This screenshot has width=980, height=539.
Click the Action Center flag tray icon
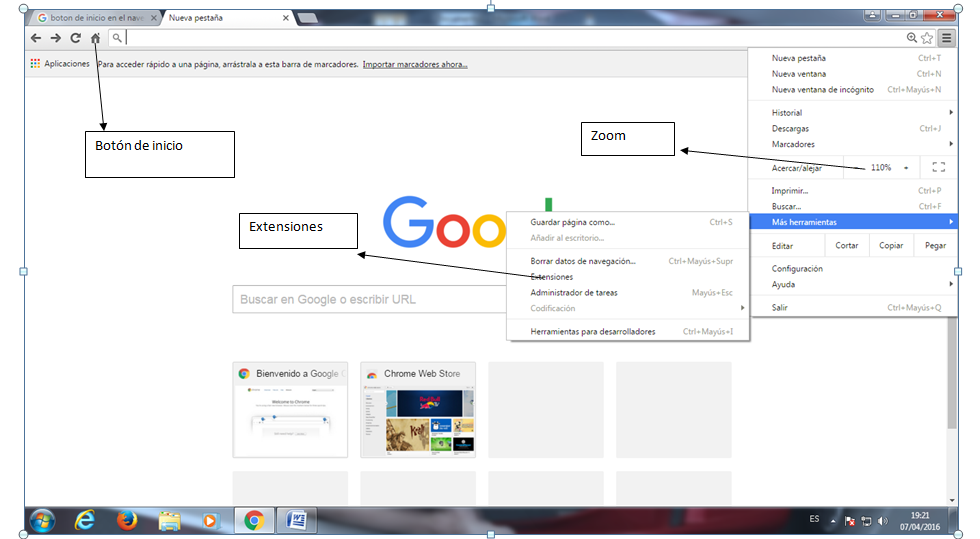849,521
